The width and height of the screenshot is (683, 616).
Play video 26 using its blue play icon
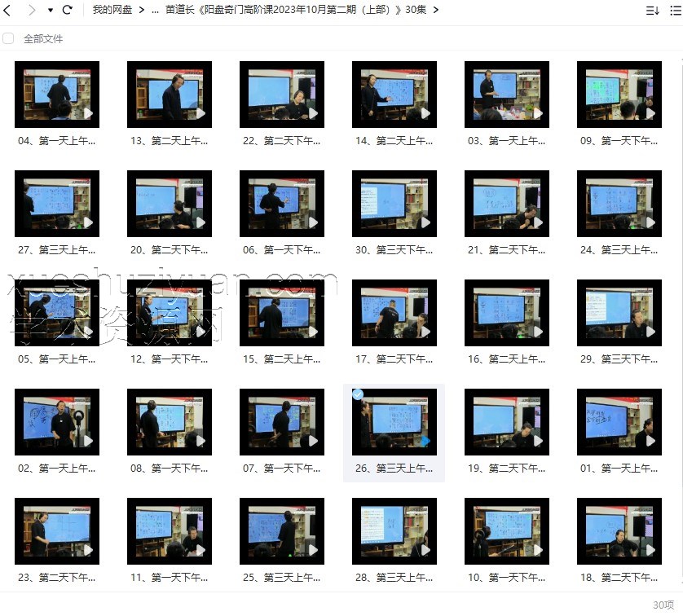click(x=425, y=441)
